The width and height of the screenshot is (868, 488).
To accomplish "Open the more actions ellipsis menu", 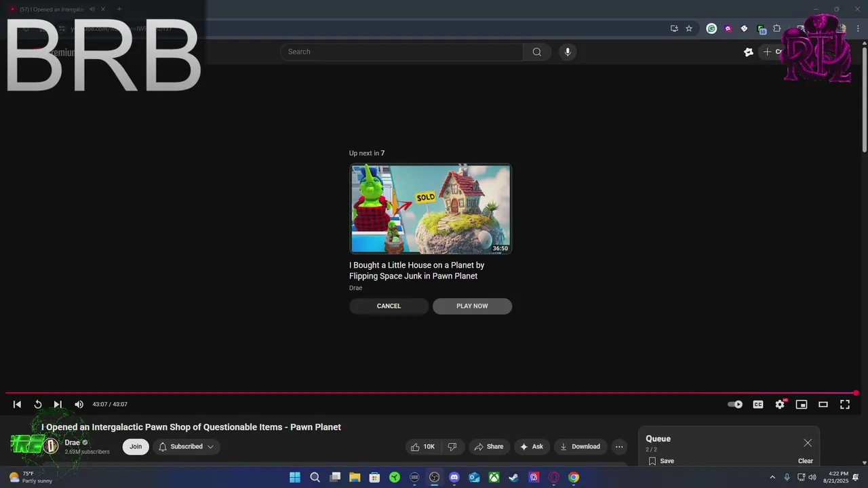I will point(619,447).
